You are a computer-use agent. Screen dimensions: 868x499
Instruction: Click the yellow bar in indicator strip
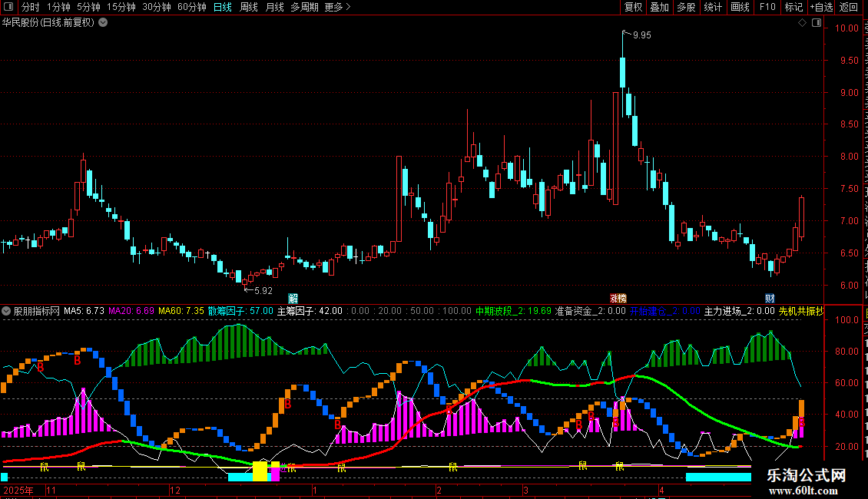pyautogui.click(x=260, y=471)
